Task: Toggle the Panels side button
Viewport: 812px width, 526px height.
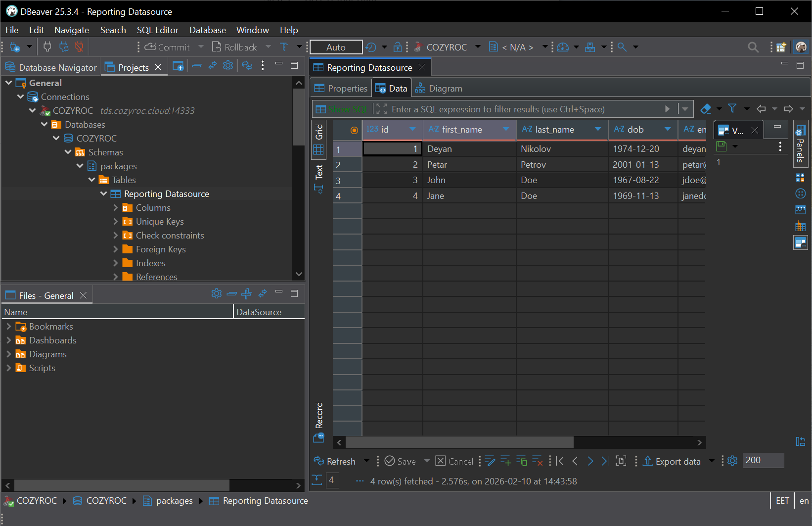Action: pos(800,143)
